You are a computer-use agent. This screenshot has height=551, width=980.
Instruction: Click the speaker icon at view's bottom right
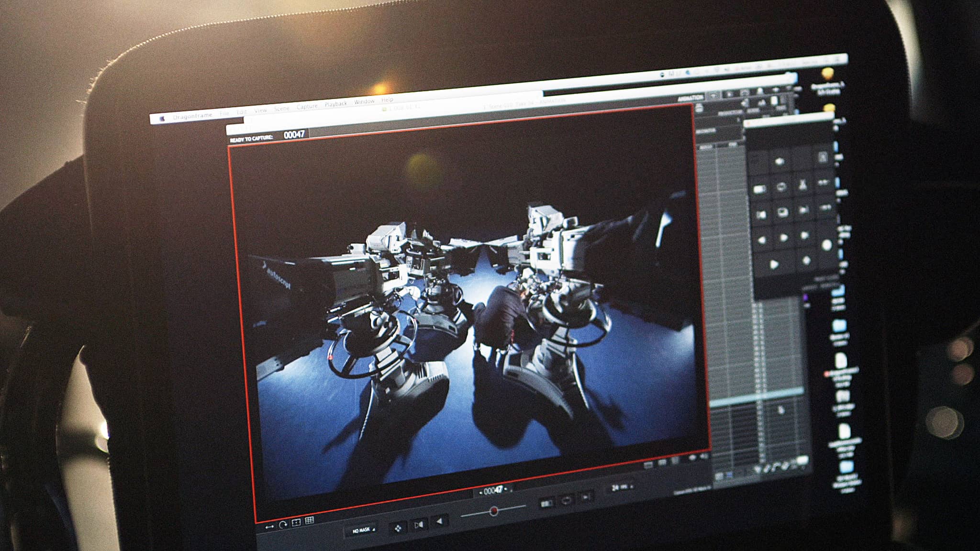(703, 457)
